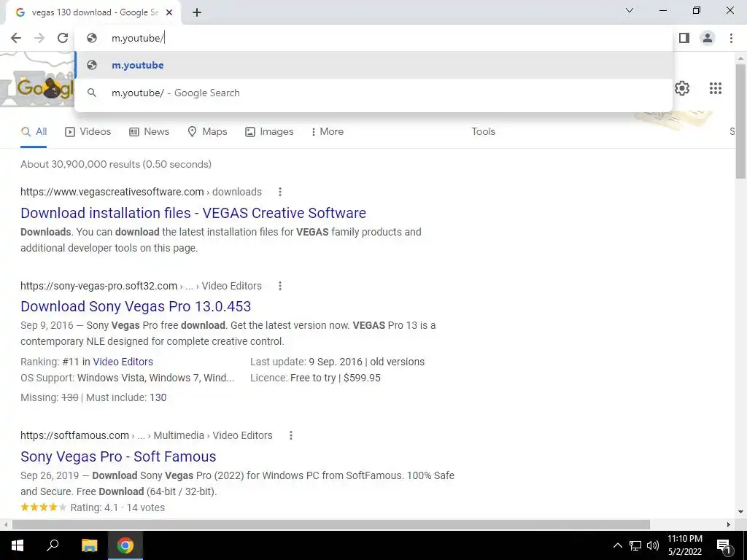Switch to the Videos search tab
This screenshot has width=747, height=560.
click(88, 131)
